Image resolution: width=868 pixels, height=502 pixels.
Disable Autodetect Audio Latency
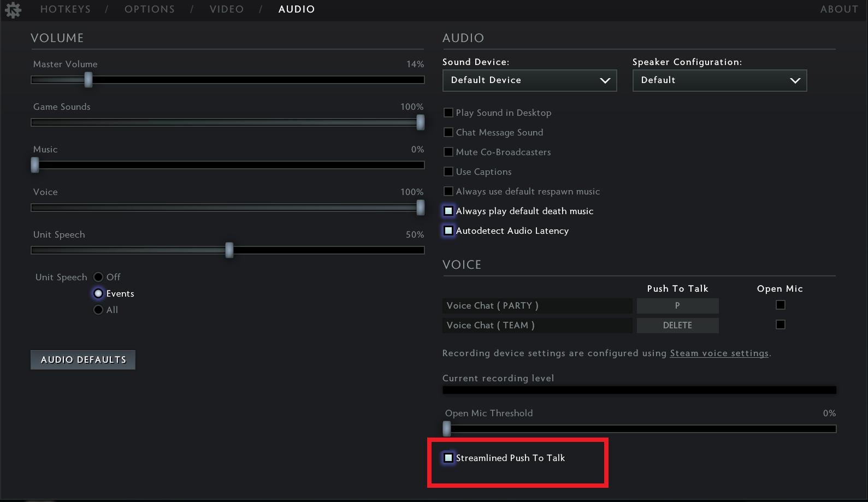pyautogui.click(x=448, y=231)
